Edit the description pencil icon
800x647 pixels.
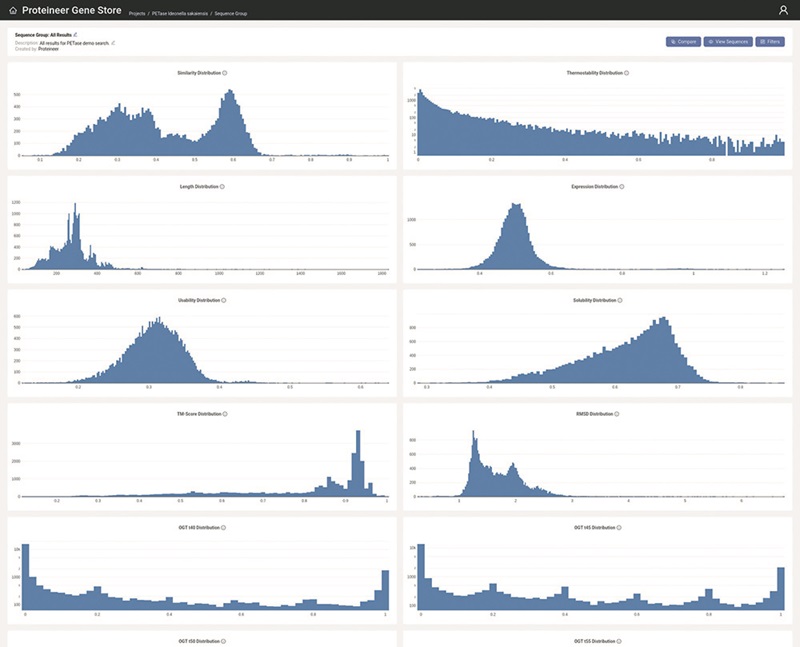[113, 42]
